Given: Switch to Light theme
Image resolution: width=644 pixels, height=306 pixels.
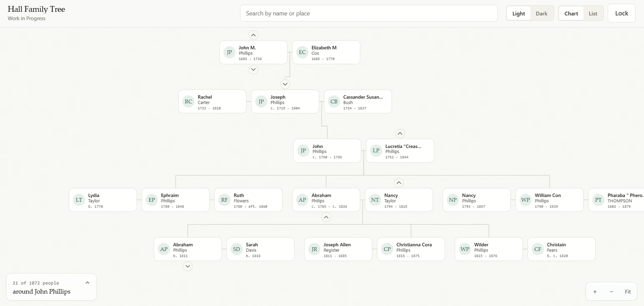Looking at the screenshot, I should click(519, 13).
